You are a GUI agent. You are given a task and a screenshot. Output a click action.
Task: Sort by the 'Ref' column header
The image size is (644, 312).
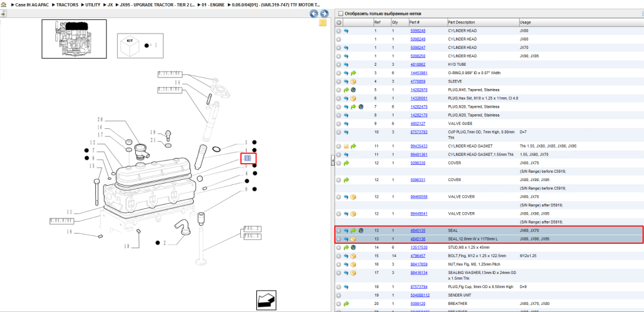click(377, 22)
